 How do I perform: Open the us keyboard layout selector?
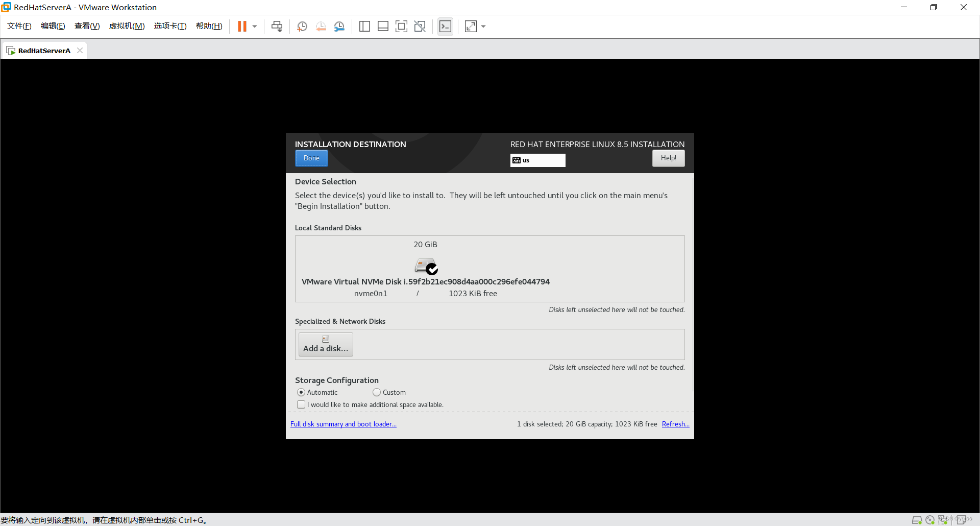pyautogui.click(x=538, y=160)
